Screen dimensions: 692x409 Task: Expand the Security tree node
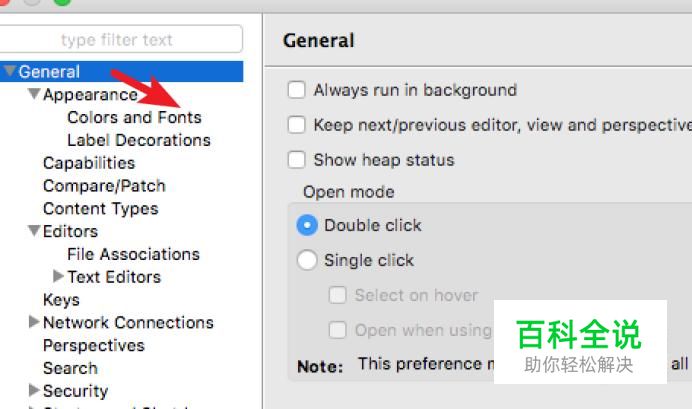tap(34, 391)
